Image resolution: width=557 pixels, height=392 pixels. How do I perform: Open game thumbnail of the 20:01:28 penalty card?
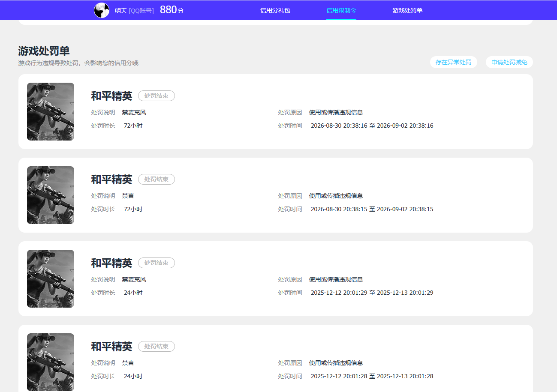click(x=51, y=362)
